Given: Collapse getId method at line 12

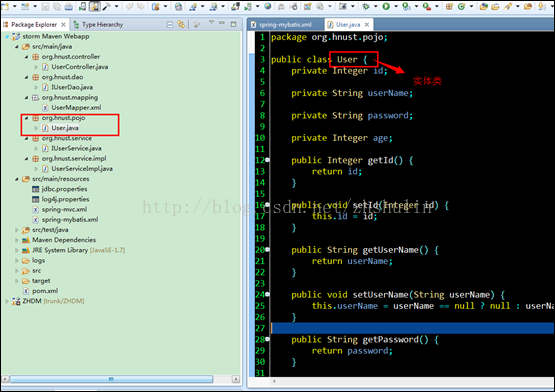Looking at the screenshot, I should [268, 160].
